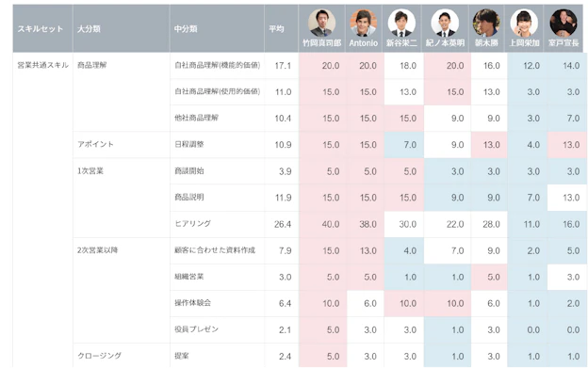Click the 商品理解 category cell
Screen dimensions: 588x368
(x=92, y=65)
